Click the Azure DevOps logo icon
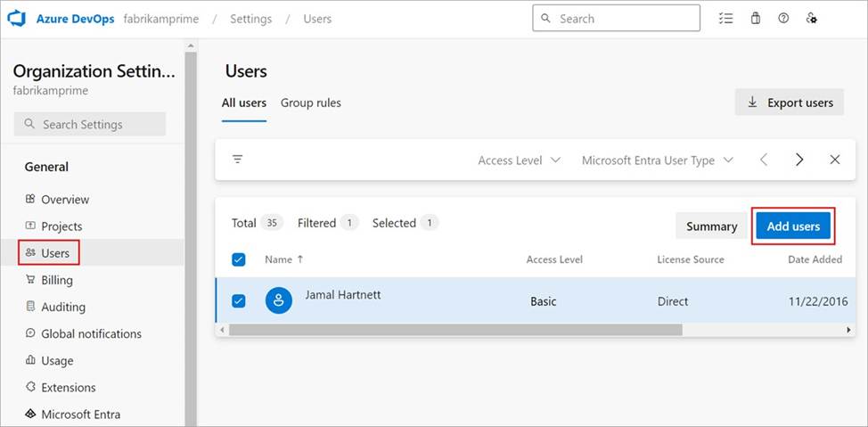This screenshot has width=868, height=427. 17,19
